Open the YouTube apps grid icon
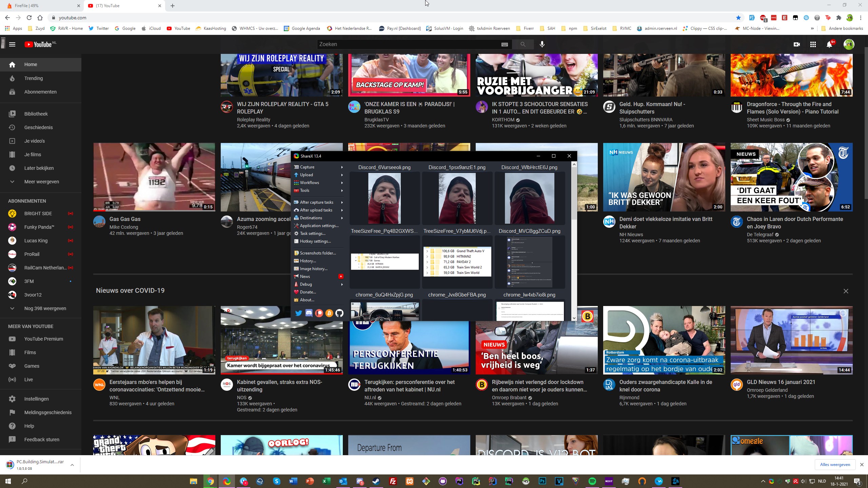The height and width of the screenshot is (488, 868). click(813, 44)
